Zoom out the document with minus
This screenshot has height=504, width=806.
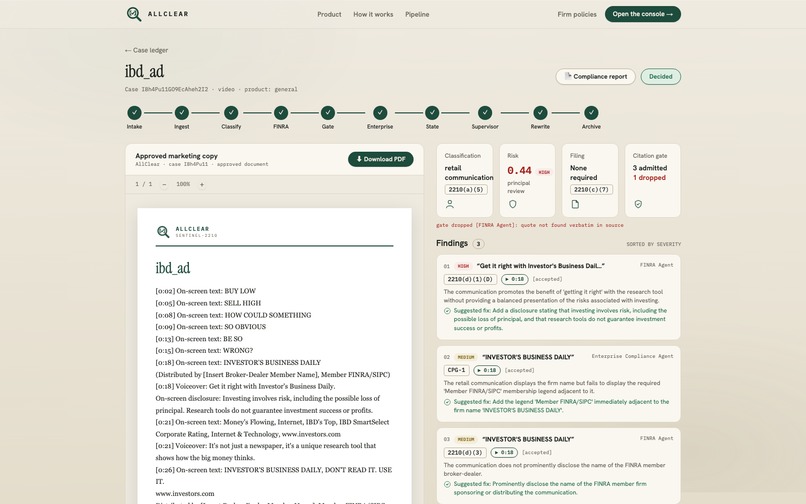(164, 185)
